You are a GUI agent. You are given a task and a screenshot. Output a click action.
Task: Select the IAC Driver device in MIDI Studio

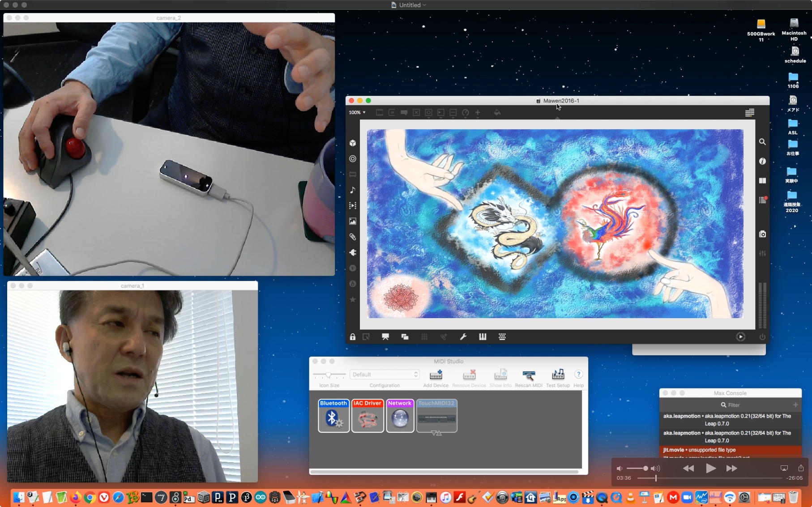pyautogui.click(x=368, y=416)
